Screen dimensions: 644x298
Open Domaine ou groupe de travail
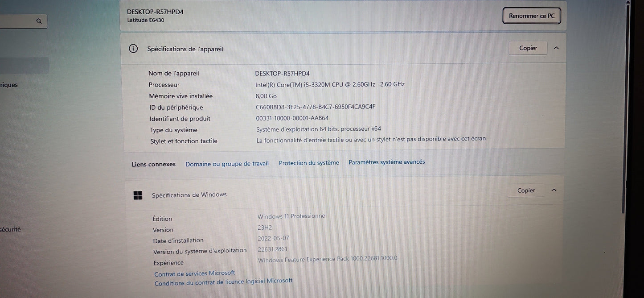227,164
